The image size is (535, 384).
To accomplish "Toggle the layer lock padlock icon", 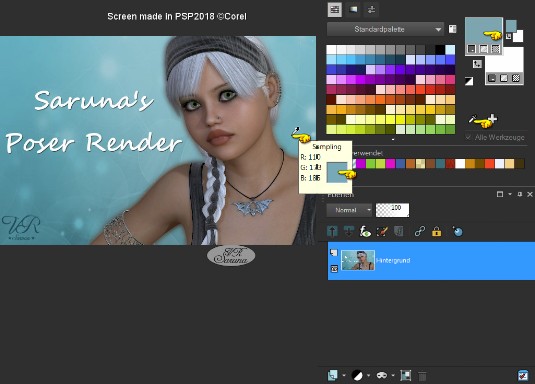I will click(x=436, y=232).
